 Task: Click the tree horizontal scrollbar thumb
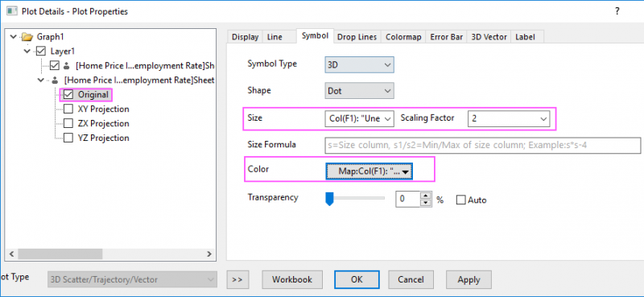[x=60, y=254]
